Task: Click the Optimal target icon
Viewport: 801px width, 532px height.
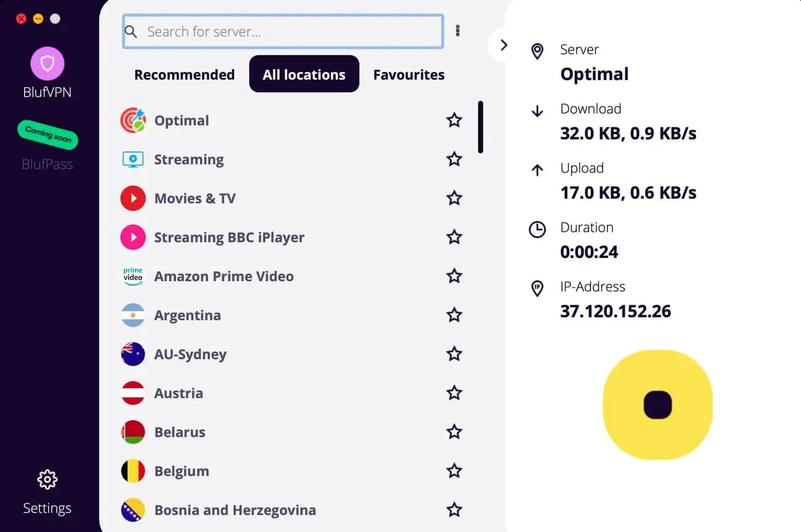Action: (133, 121)
